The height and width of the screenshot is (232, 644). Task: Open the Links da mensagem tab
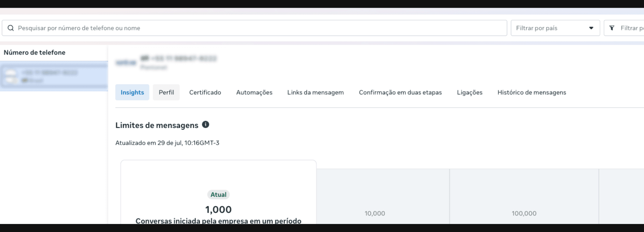click(x=315, y=92)
